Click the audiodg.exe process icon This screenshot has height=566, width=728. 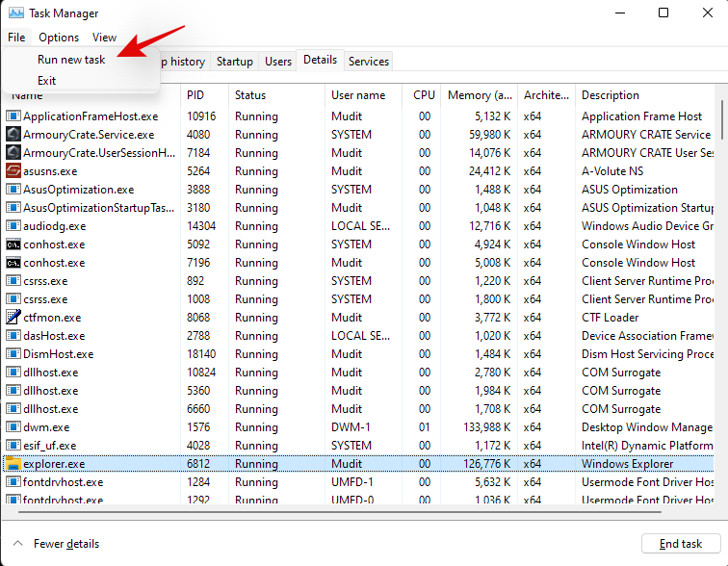point(13,226)
